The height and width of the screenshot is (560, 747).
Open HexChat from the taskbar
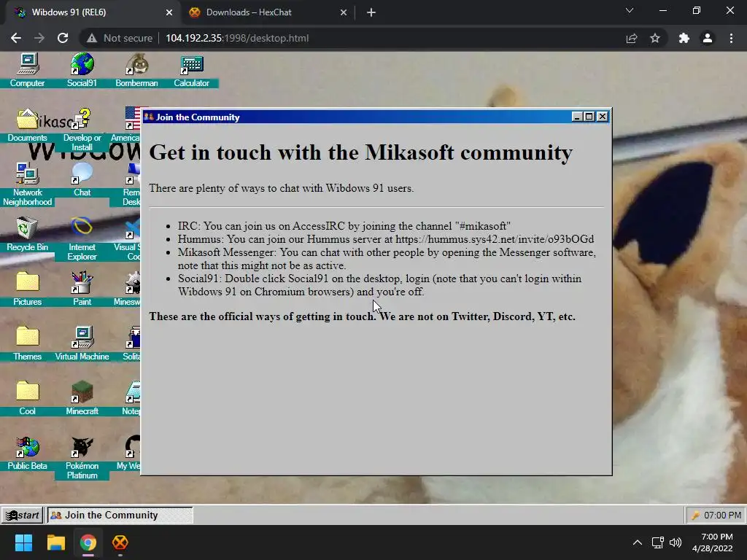click(x=120, y=542)
